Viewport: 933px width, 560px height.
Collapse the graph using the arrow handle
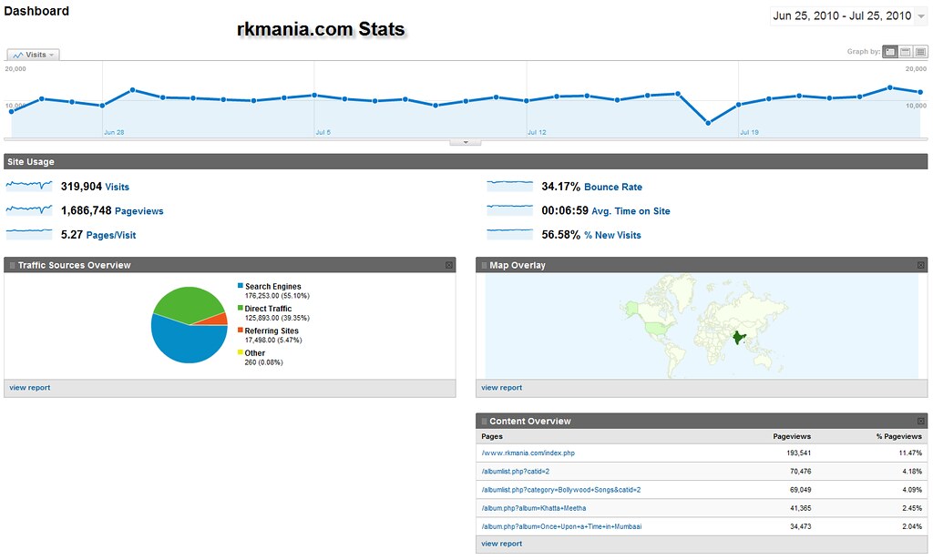[466, 142]
